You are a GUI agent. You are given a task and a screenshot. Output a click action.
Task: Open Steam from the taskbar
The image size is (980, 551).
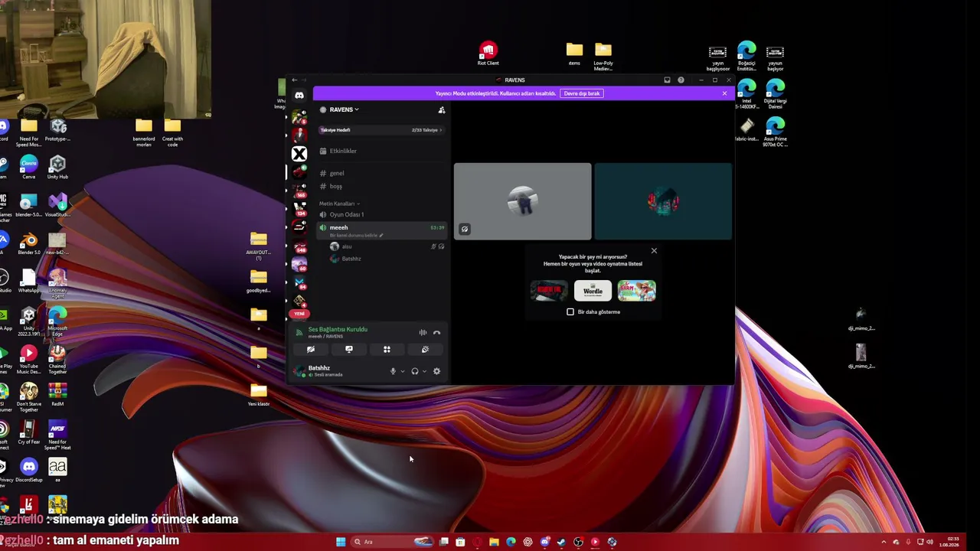point(561,542)
